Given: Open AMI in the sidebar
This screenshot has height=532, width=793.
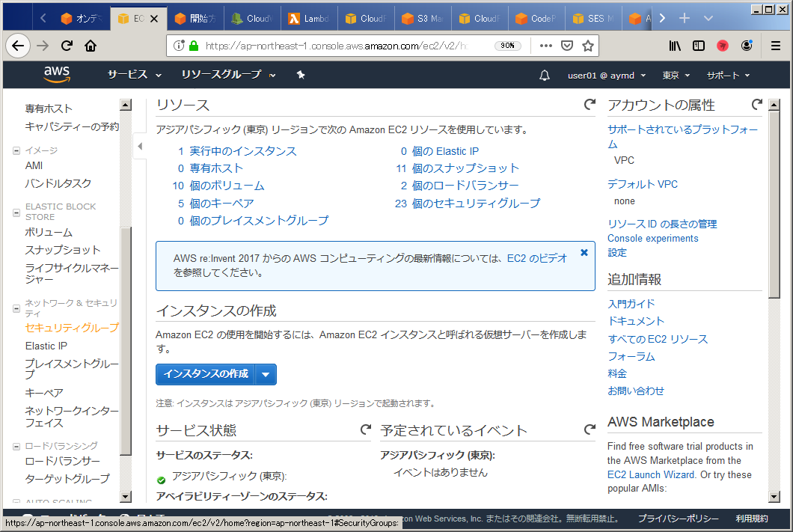Looking at the screenshot, I should pyautogui.click(x=34, y=165).
